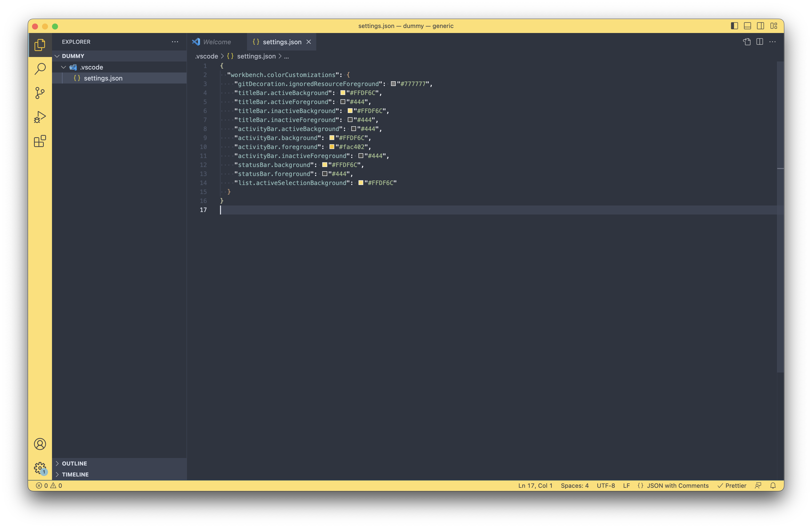Click the Prettier status item
Viewport: 812px width, 528px height.
tap(732, 485)
